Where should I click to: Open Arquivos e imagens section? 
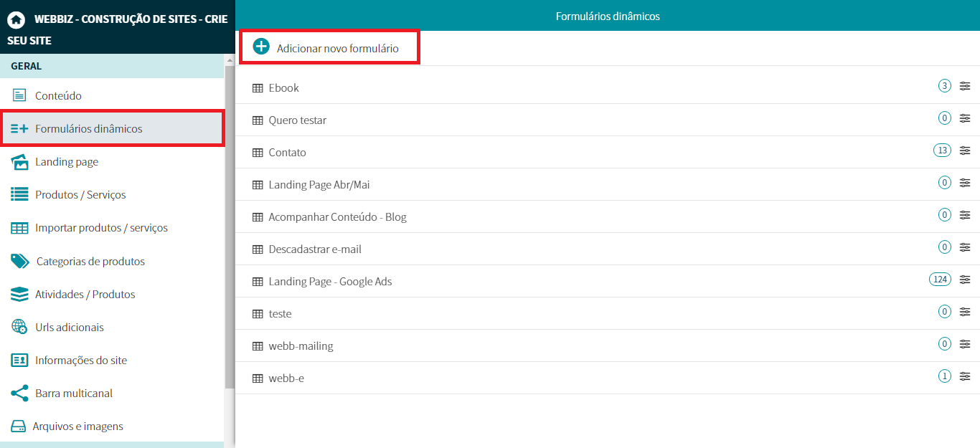[77, 426]
